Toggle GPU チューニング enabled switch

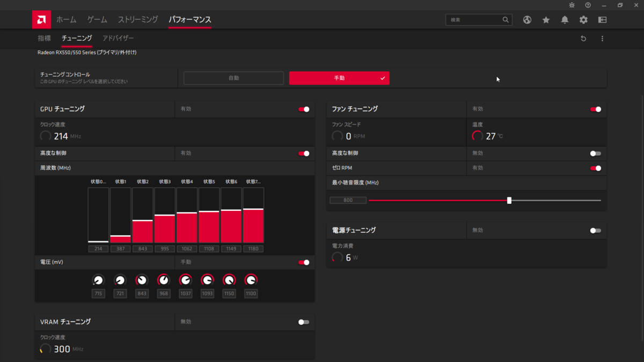point(304,109)
